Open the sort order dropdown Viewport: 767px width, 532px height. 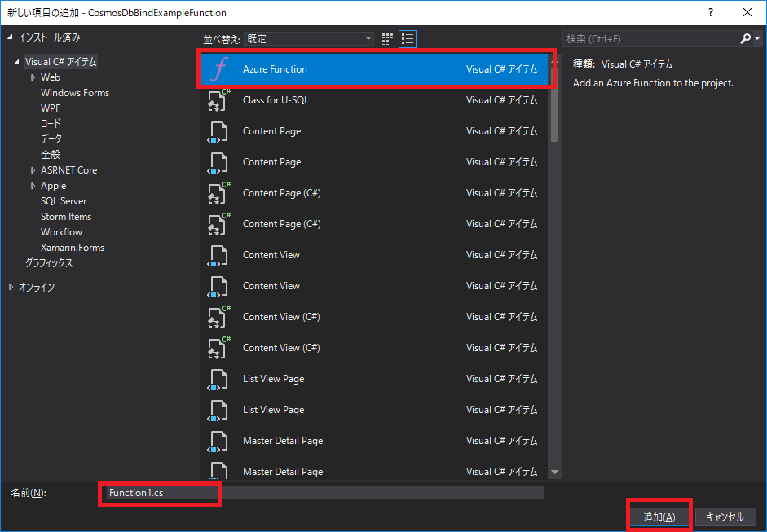click(x=309, y=39)
